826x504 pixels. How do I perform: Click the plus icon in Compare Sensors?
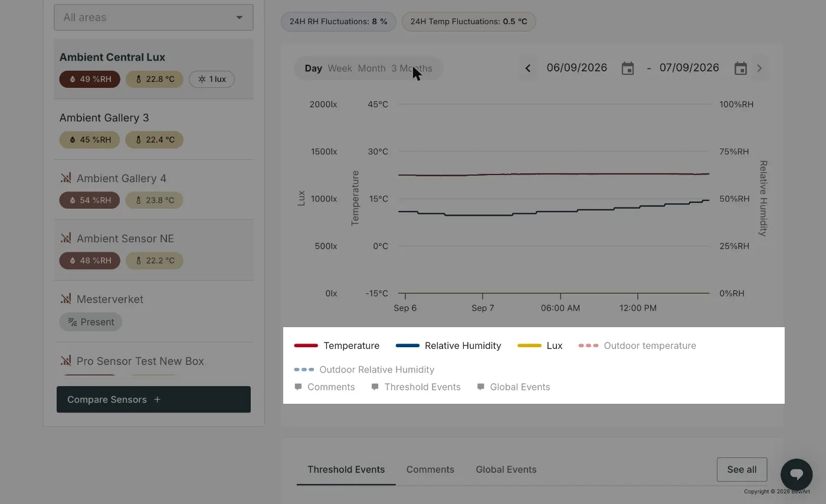pyautogui.click(x=157, y=400)
